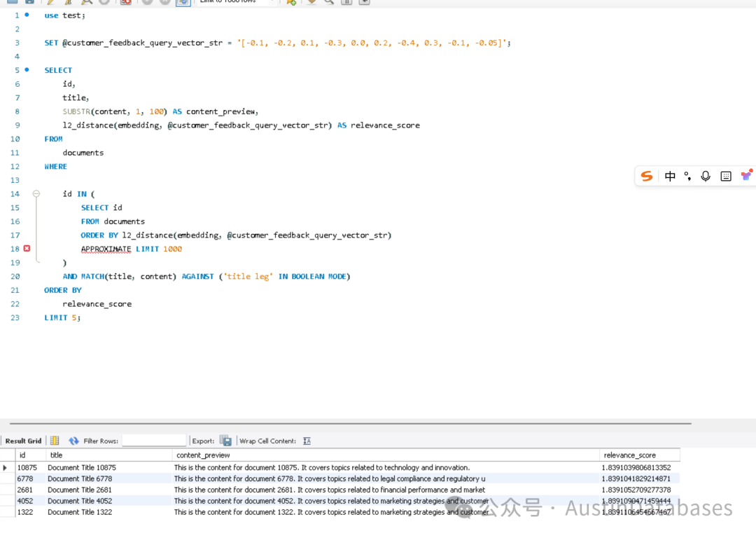Click the Result Grid form editor icon
Image resolution: width=756 pixels, height=538 pixels.
click(x=55, y=441)
